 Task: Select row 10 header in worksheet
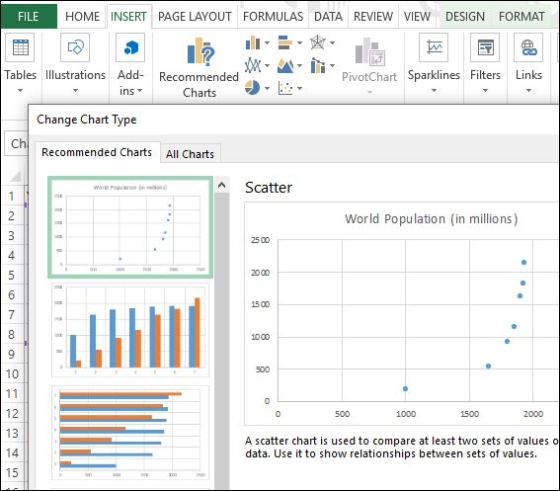click(12, 374)
